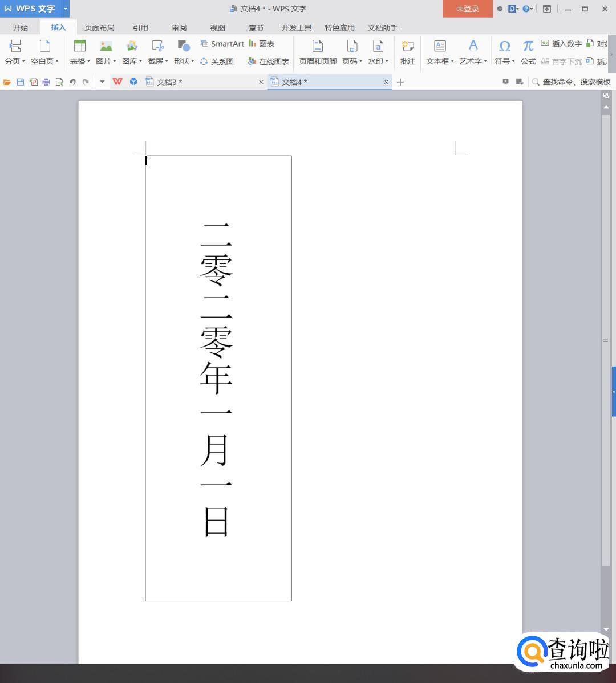The height and width of the screenshot is (683, 616).
Task: Expand the 水印 dropdown arrow
Action: pos(387,62)
